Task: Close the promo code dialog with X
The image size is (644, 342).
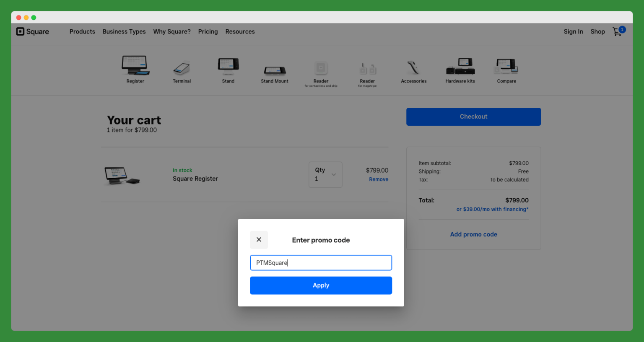Action: (x=259, y=240)
